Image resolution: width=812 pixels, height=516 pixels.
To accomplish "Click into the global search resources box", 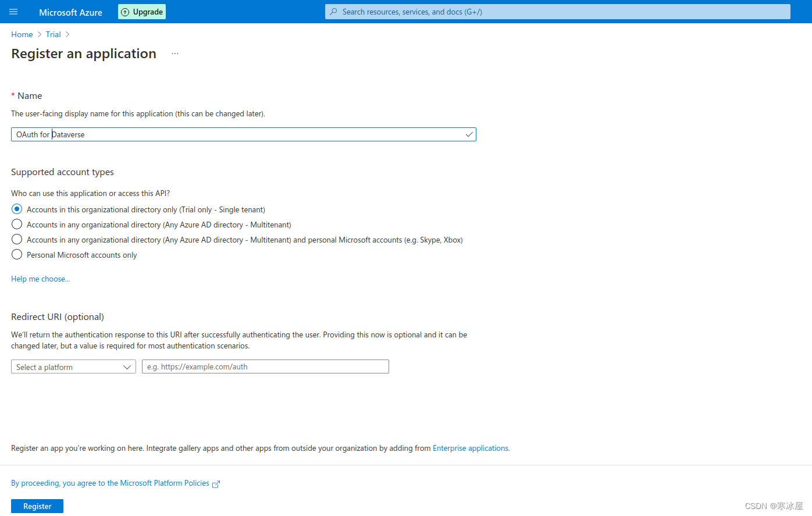I will coord(558,12).
